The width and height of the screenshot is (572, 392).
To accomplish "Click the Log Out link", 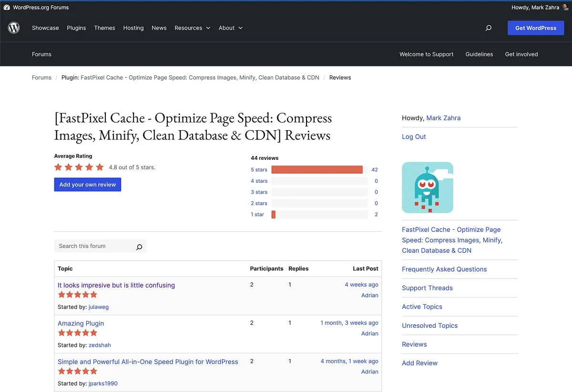I will click(x=414, y=136).
